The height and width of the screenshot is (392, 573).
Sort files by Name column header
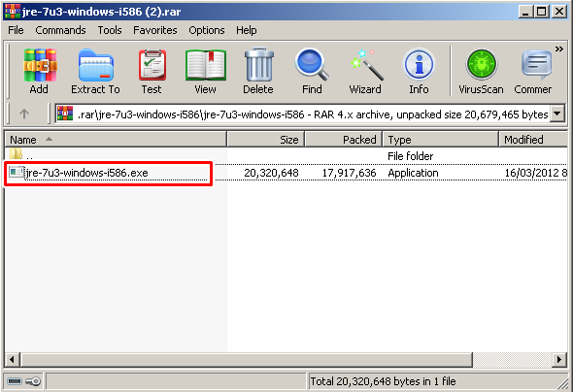pos(116,140)
